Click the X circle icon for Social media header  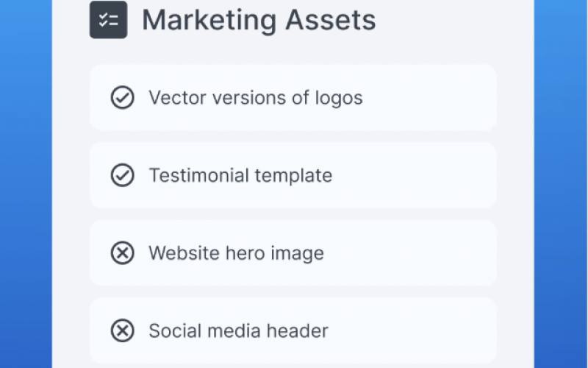123,330
